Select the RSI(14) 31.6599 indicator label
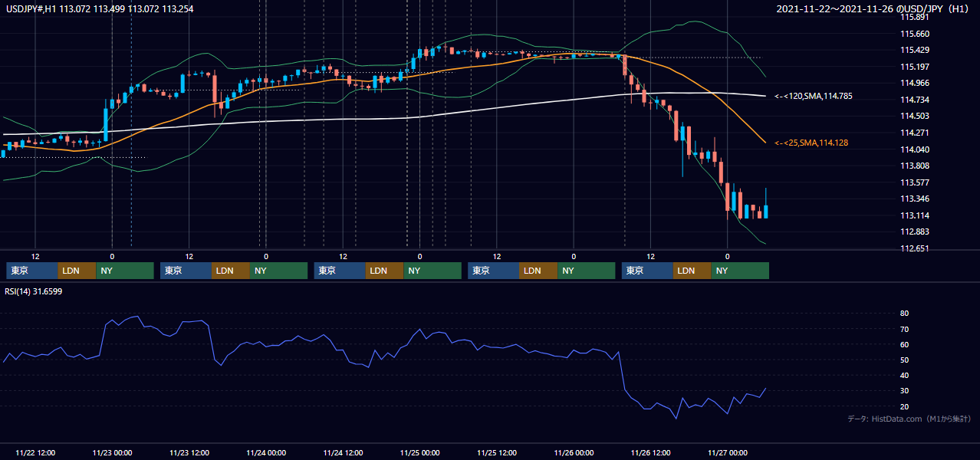Screen dimensions: 980x460 click(34, 291)
